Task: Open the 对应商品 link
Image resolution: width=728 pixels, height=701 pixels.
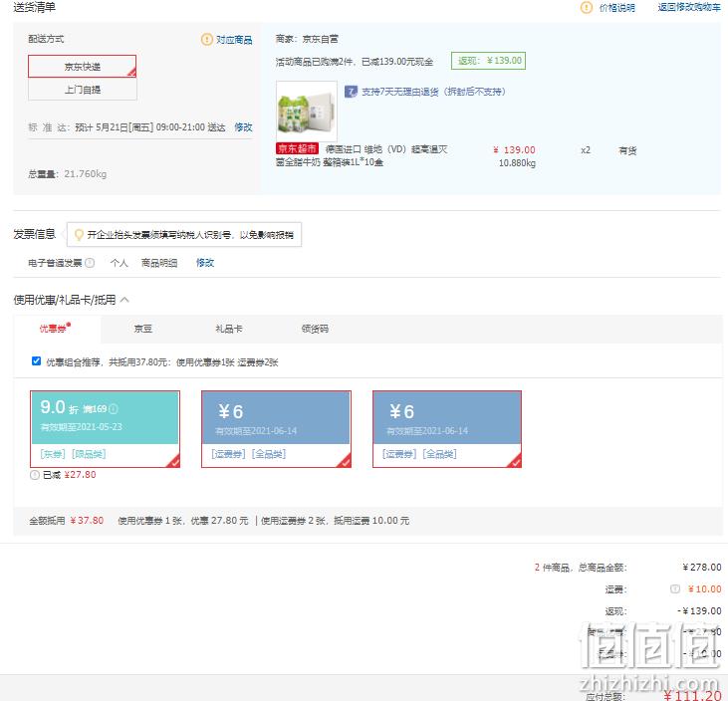Action: coord(234,40)
